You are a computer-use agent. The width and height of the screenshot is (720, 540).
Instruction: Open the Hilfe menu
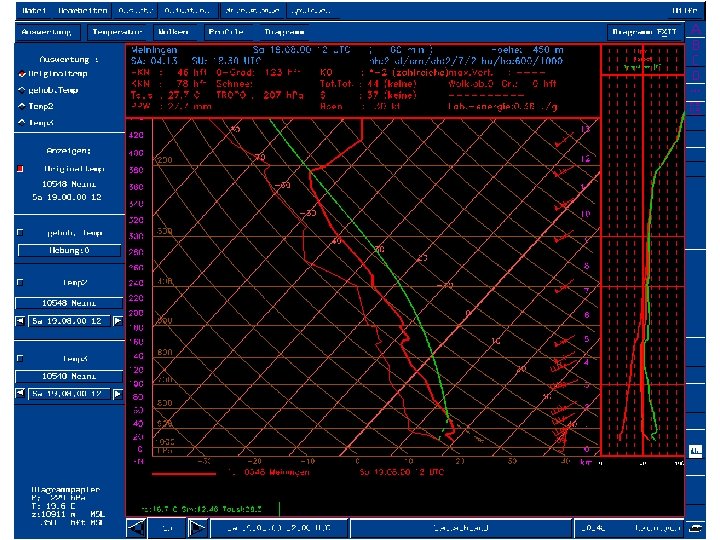685,11
